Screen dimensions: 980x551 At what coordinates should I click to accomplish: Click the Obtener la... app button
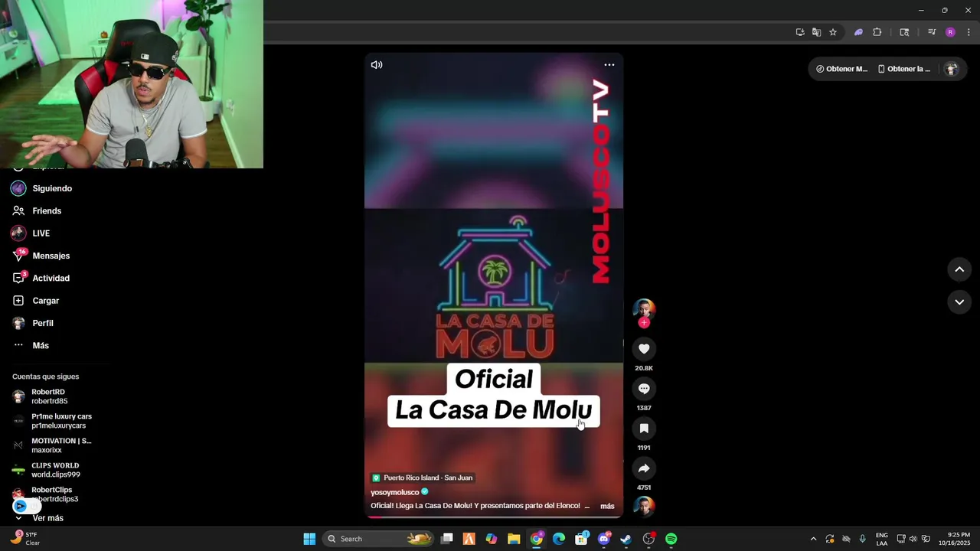pos(904,69)
